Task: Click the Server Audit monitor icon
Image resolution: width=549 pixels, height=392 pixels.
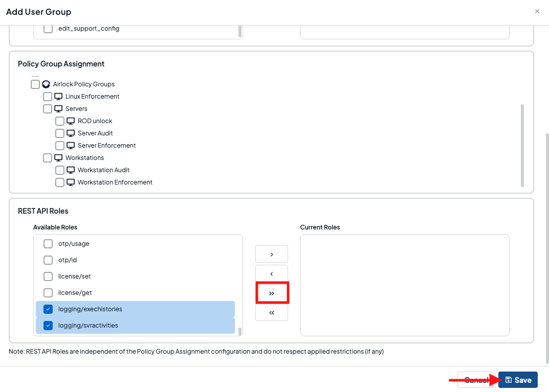Action: coord(71,133)
